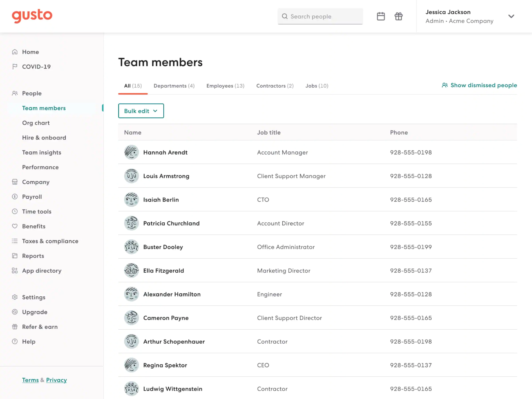
Task: Click the Reports folder icon
Action: (x=15, y=256)
